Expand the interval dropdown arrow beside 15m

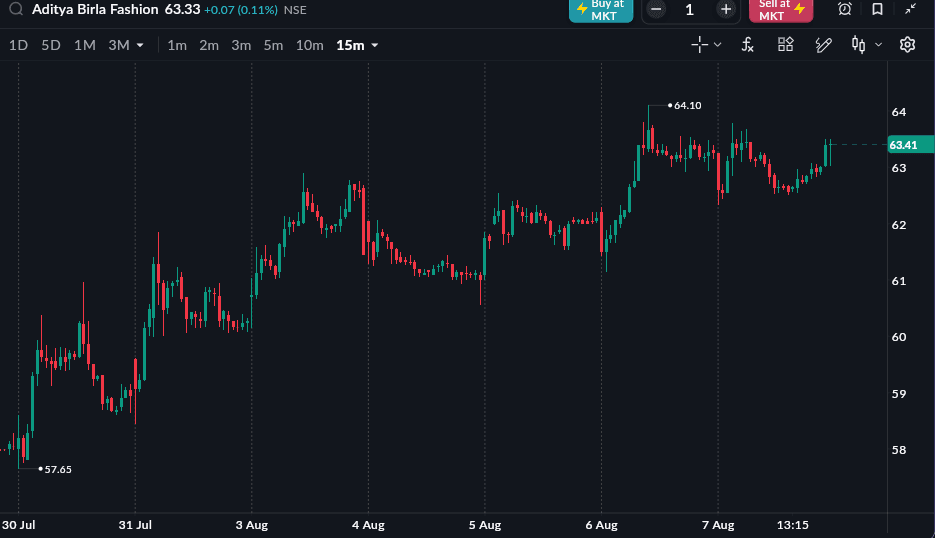pos(375,45)
